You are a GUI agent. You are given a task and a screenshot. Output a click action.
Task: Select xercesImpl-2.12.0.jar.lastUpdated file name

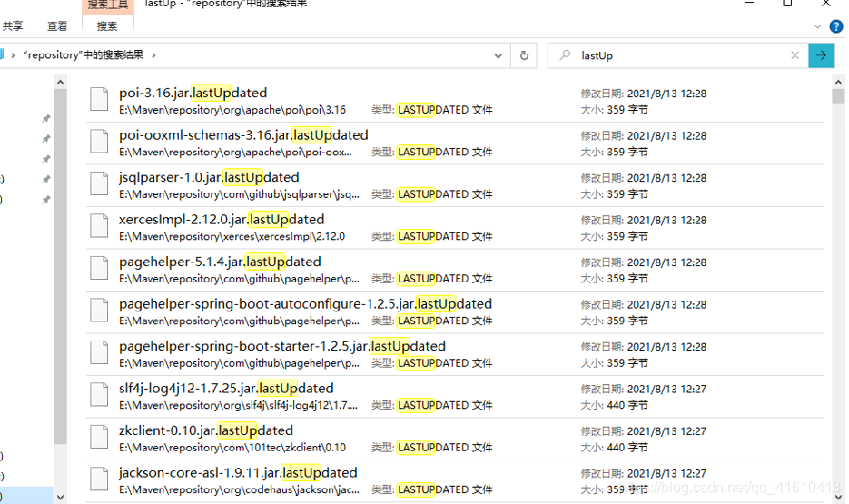(222, 219)
